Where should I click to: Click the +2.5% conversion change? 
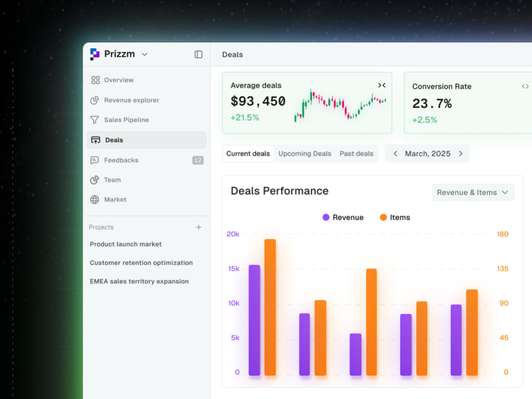(425, 120)
